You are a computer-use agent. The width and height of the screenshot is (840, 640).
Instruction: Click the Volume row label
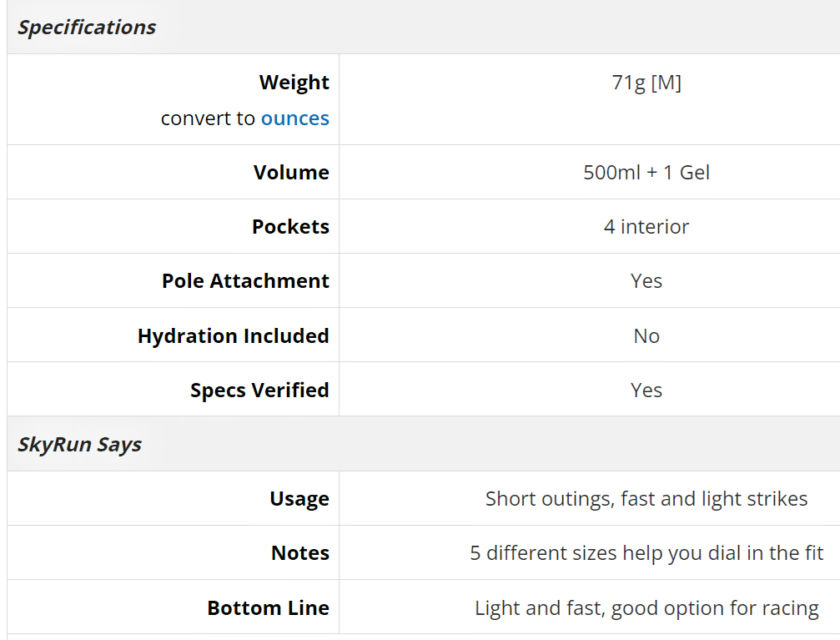click(x=291, y=173)
